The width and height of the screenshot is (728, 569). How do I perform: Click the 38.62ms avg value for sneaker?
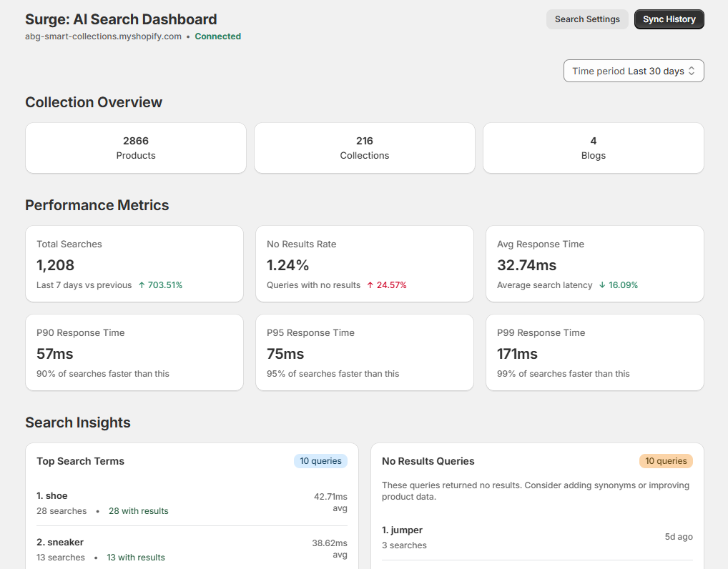pos(329,548)
